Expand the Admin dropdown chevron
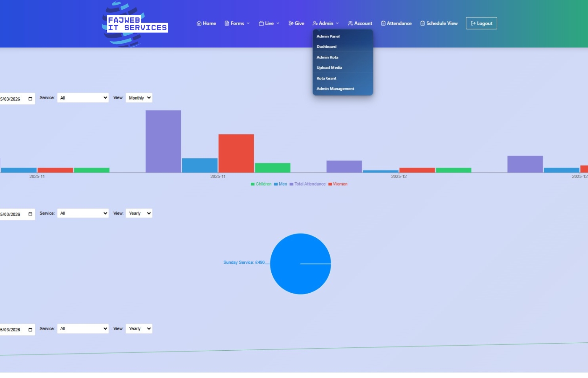This screenshot has height=378, width=588. pyautogui.click(x=337, y=24)
